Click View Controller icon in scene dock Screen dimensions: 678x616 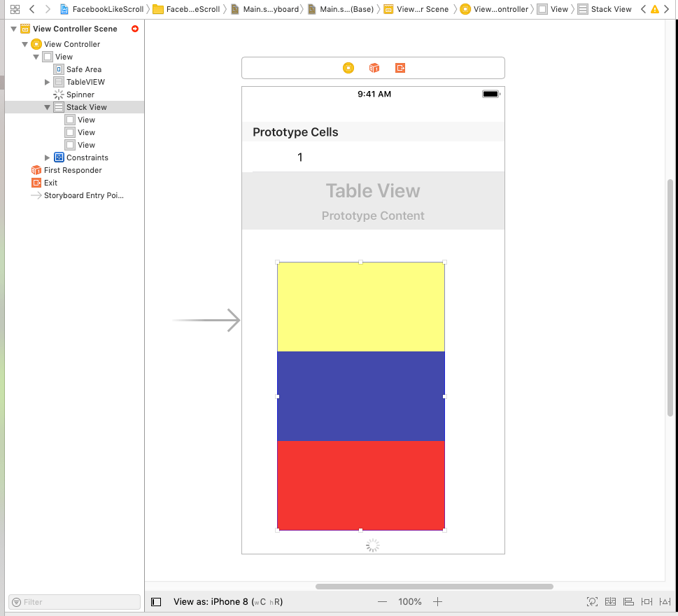[x=348, y=68]
